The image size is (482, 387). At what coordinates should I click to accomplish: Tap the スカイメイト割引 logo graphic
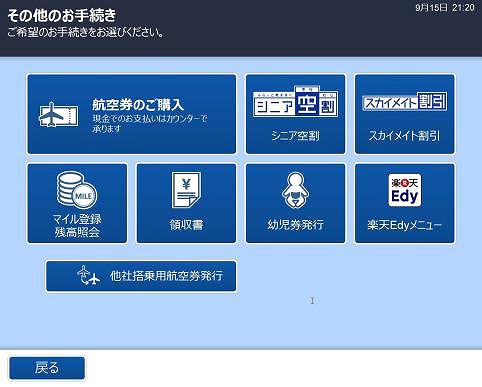point(405,101)
